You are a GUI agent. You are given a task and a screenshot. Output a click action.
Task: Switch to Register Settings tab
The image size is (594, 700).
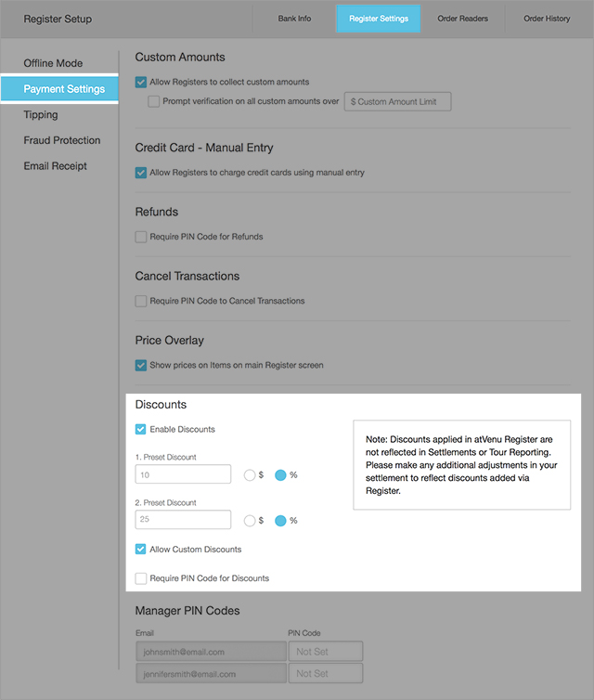[x=378, y=19]
